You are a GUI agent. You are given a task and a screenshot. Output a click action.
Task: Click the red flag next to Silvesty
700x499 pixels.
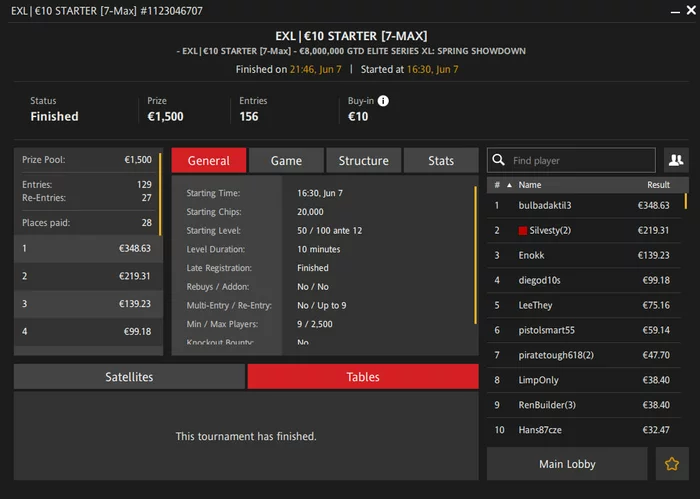tap(522, 231)
